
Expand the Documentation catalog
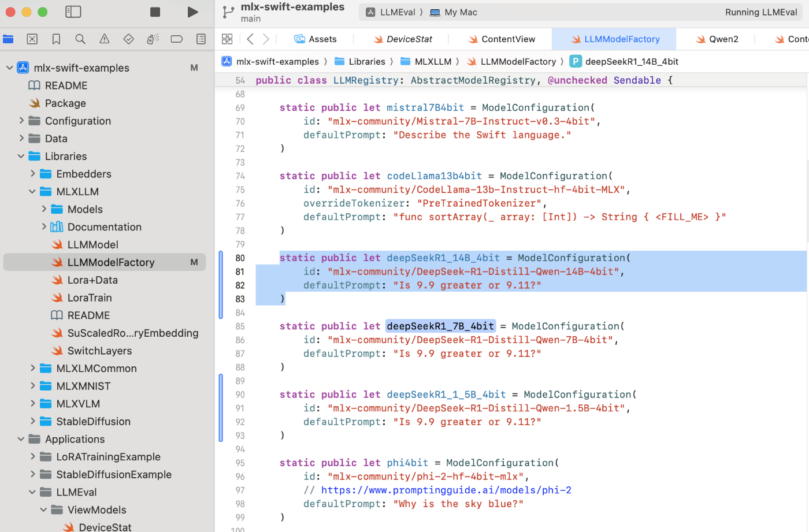coord(44,226)
